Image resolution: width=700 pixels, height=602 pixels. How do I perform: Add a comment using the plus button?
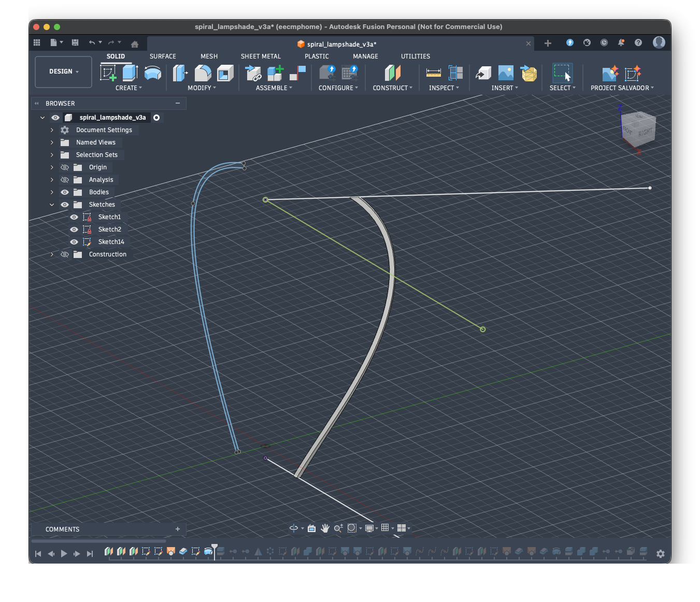(x=178, y=529)
